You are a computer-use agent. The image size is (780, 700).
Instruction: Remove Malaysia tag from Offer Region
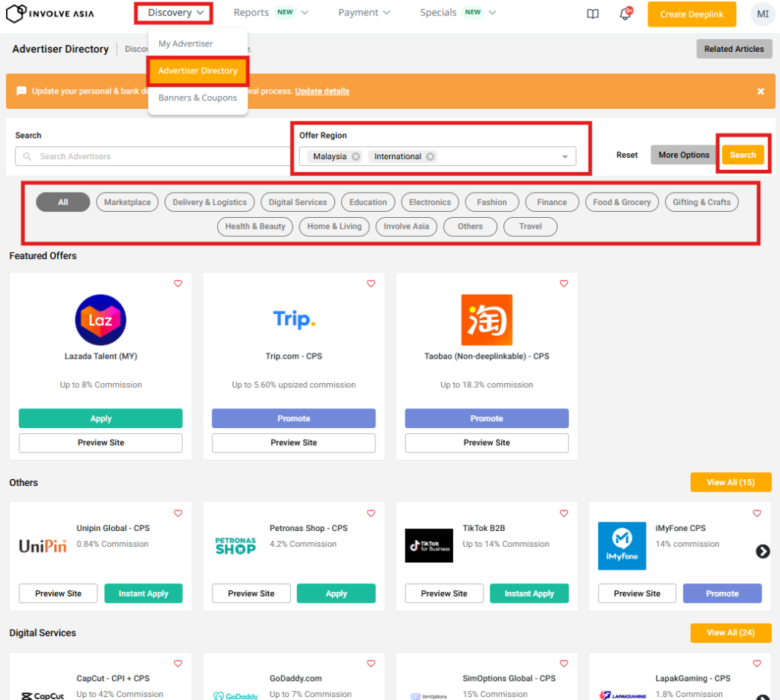356,156
